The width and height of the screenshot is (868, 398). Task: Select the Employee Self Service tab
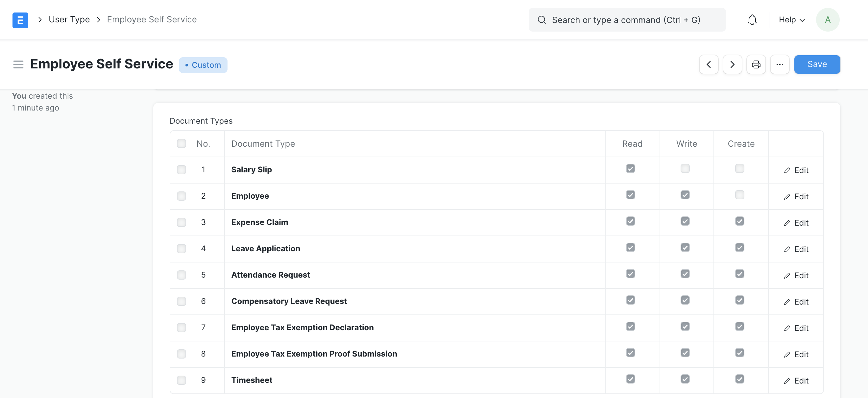152,19
